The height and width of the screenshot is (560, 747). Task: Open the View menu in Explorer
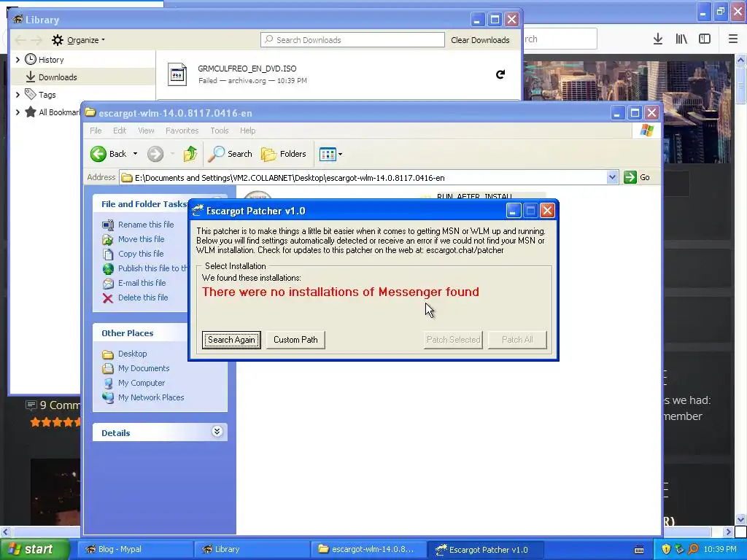(146, 131)
